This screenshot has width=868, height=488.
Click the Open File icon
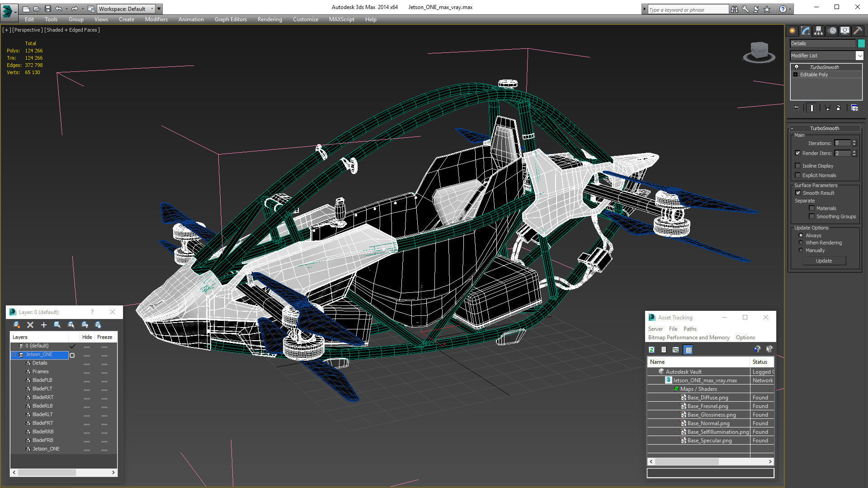(x=37, y=9)
